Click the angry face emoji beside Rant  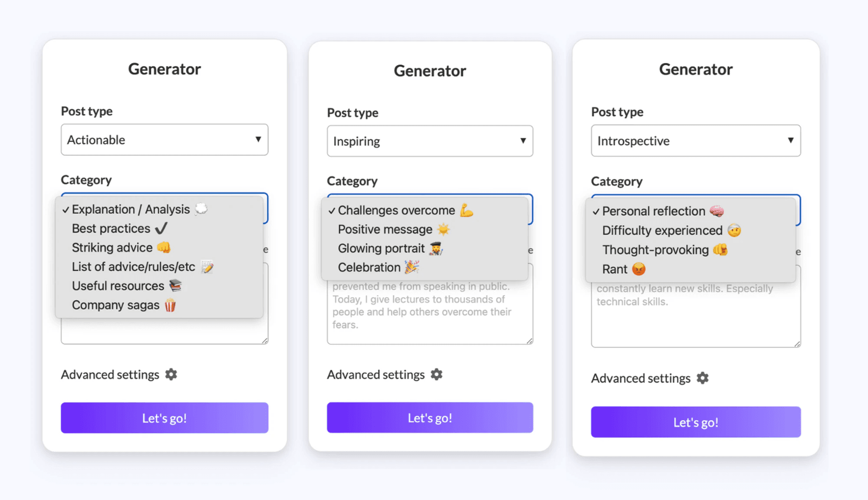(x=638, y=269)
